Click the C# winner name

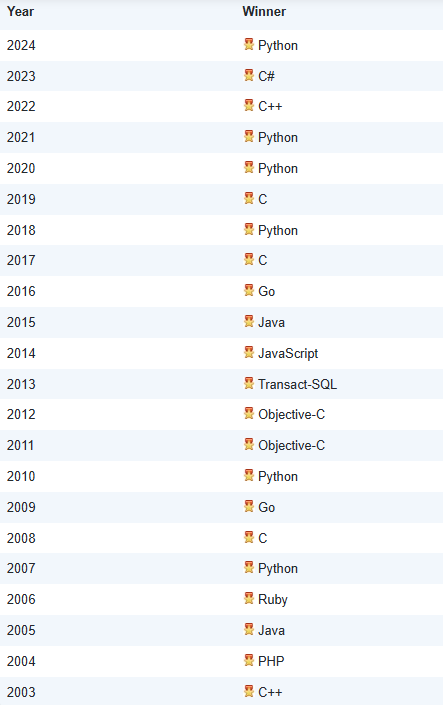(266, 76)
